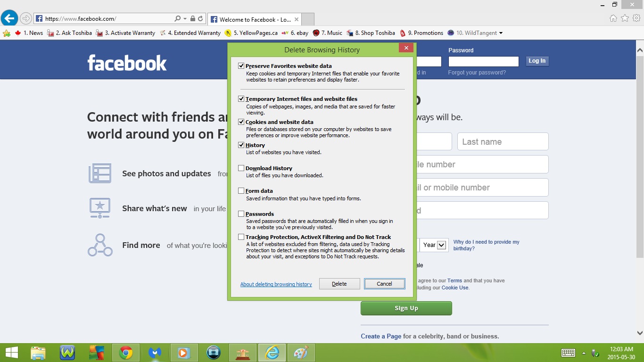This screenshot has height=362, width=644.
Task: Refresh the page with the reload icon
Action: point(200,19)
